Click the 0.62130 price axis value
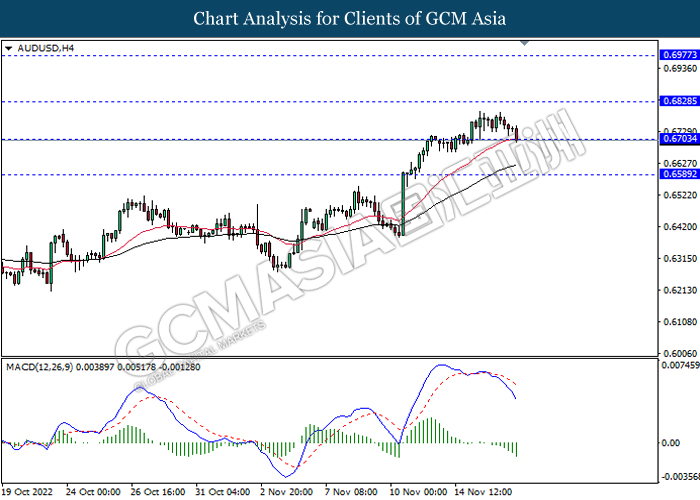Viewport: 700px width, 500px height. pyautogui.click(x=680, y=290)
